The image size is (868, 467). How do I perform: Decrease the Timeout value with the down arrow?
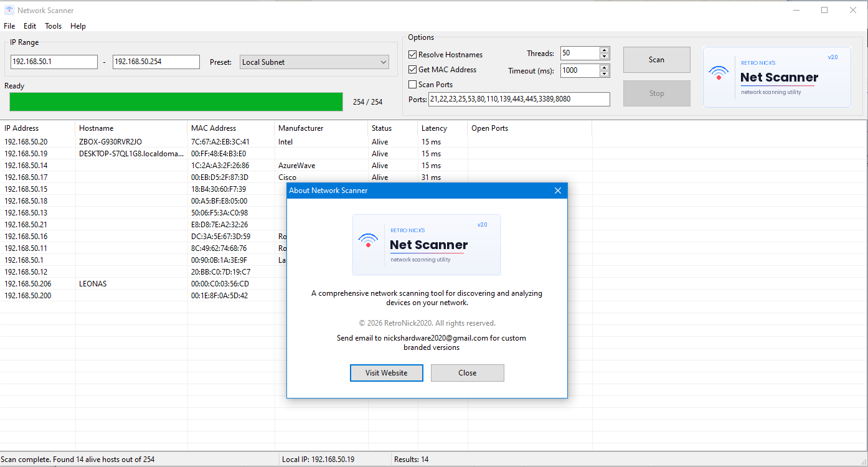pos(604,73)
